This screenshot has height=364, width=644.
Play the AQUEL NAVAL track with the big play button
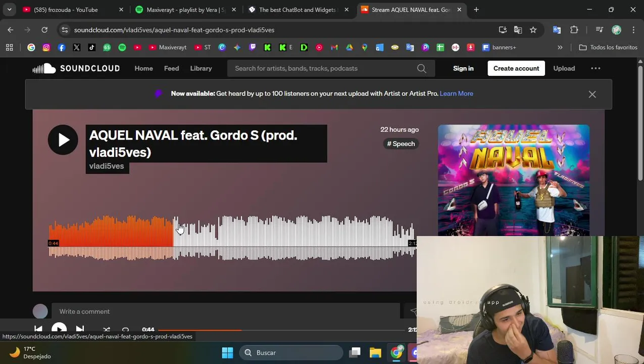pyautogui.click(x=63, y=140)
